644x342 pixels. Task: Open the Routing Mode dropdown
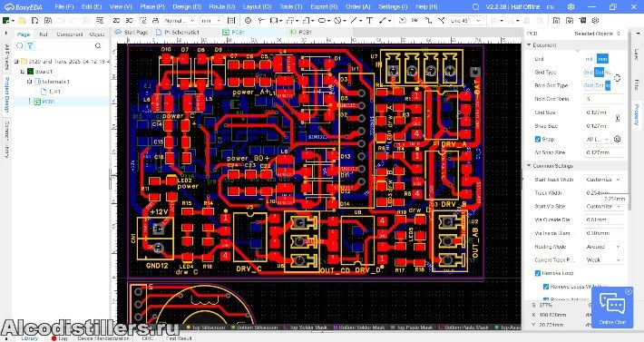pyautogui.click(x=603, y=247)
